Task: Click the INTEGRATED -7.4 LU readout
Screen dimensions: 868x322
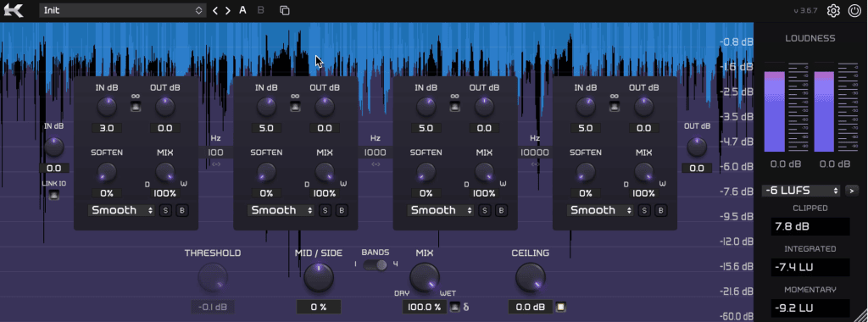Action: (x=810, y=267)
